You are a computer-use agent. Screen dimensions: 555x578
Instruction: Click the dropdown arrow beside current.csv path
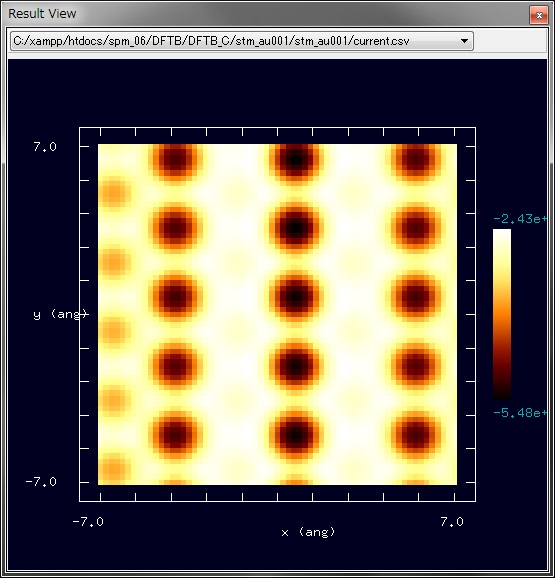point(464,41)
